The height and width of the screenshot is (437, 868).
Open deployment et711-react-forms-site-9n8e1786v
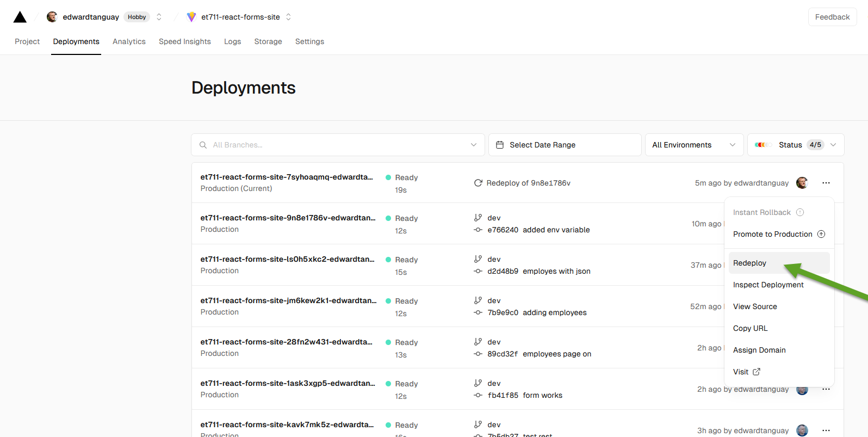tap(288, 218)
